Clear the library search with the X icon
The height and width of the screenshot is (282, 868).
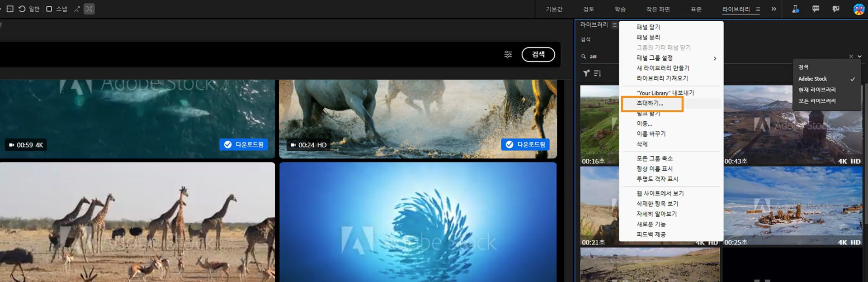851,57
